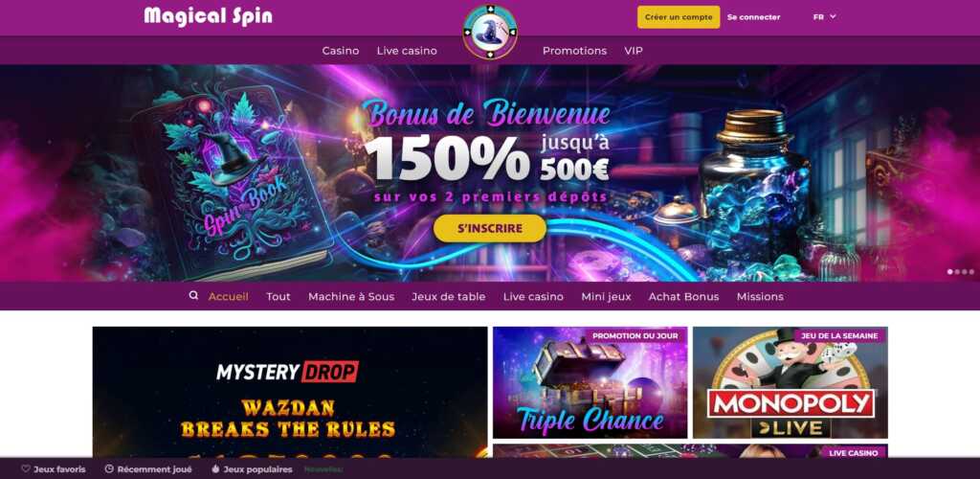Image resolution: width=980 pixels, height=479 pixels.
Task: Switch to the Jeux de table tab
Action: pos(449,296)
